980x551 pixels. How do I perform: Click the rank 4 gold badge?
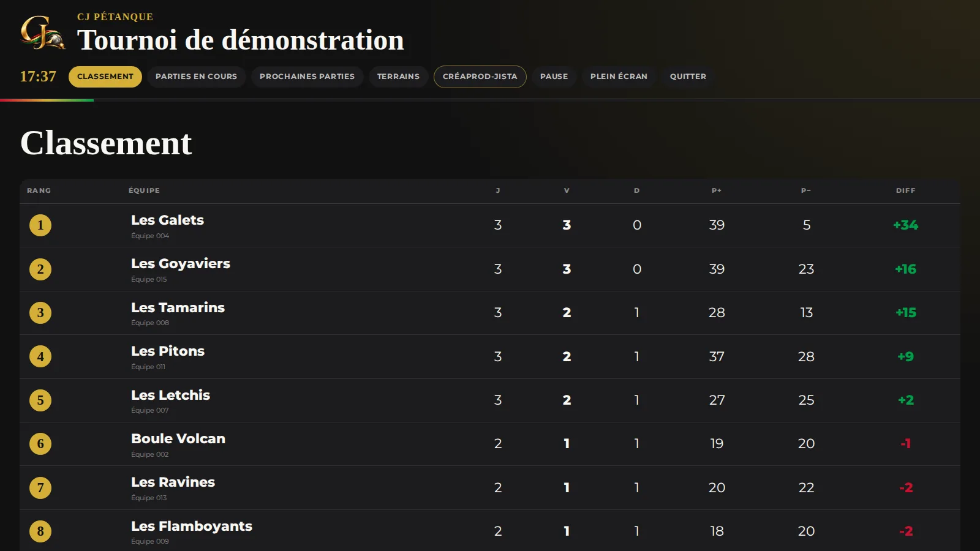point(40,356)
